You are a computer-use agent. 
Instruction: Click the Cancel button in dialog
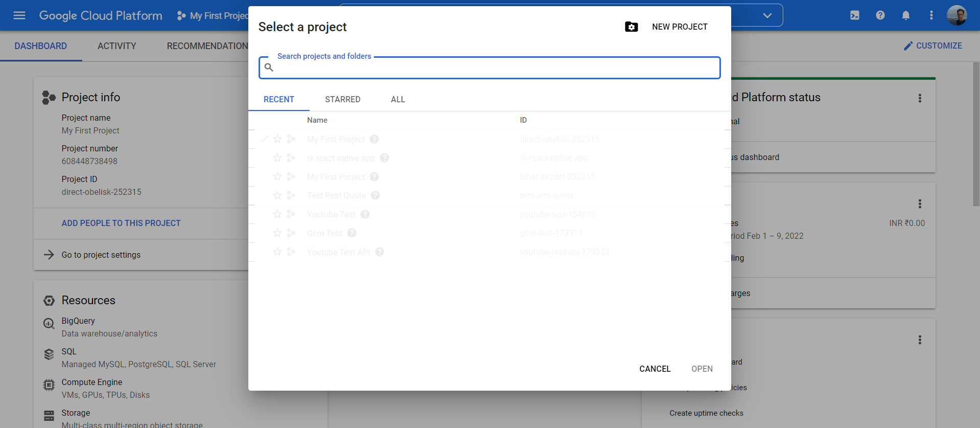[x=655, y=369]
